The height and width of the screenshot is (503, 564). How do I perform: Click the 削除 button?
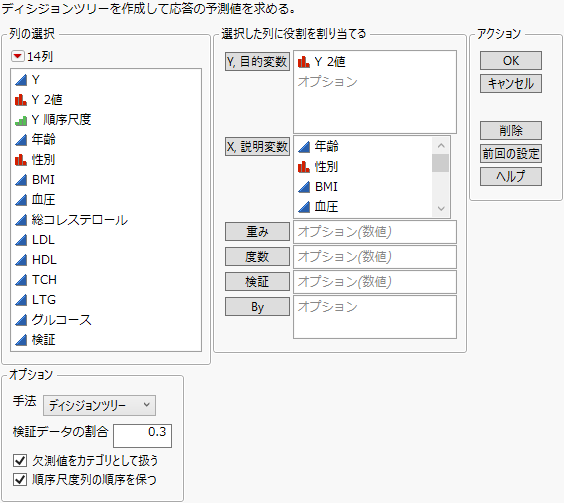(x=511, y=130)
